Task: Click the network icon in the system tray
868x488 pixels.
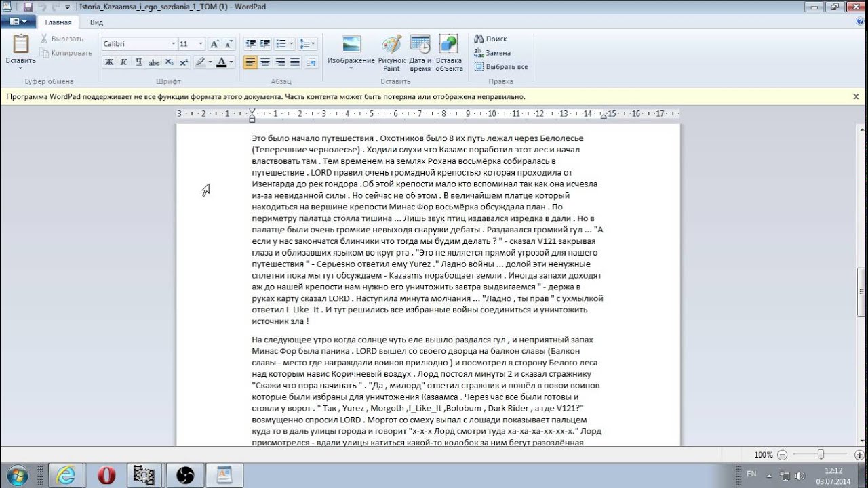Action: [x=785, y=475]
